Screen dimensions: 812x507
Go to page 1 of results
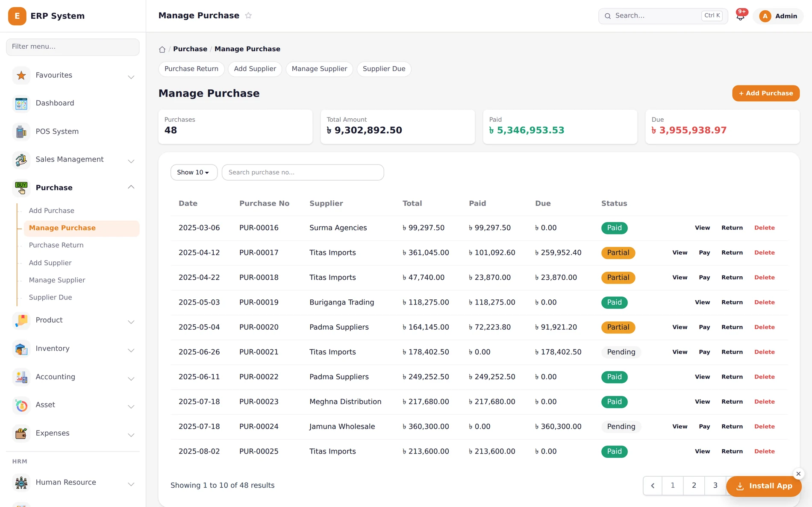(x=672, y=486)
